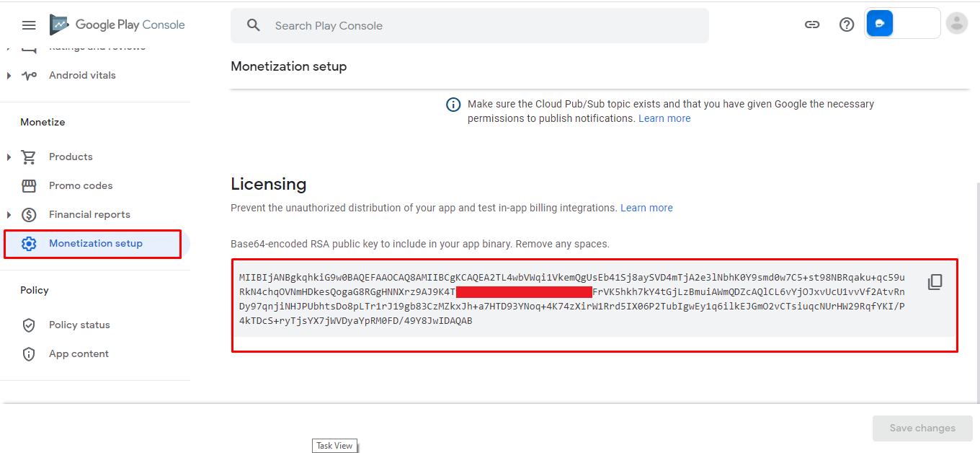Click the Google Play Console logo
The height and width of the screenshot is (453, 980).
coord(117,25)
